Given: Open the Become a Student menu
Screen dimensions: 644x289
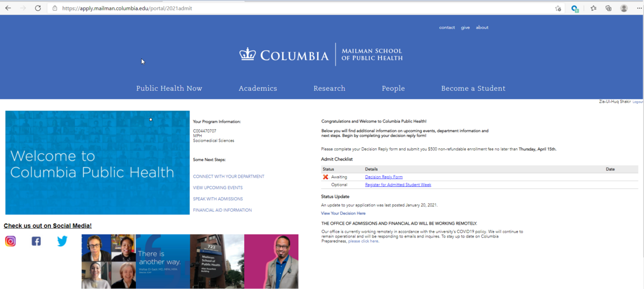Looking at the screenshot, I should [x=473, y=89].
